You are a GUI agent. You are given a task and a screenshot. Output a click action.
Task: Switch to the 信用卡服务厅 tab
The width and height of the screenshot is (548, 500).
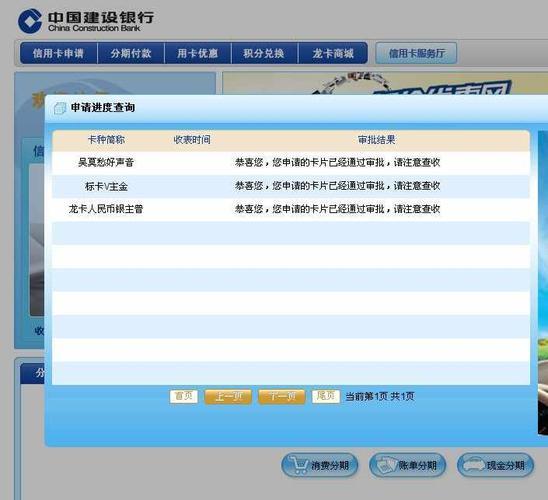click(x=416, y=53)
